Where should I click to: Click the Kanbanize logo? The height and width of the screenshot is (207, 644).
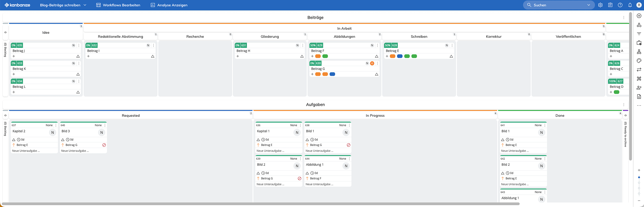tap(17, 5)
